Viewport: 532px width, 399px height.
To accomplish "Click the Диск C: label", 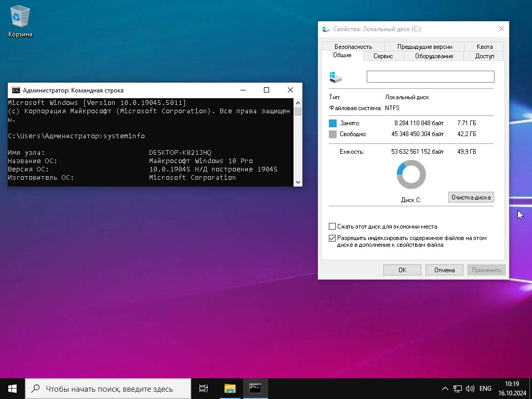I will point(411,200).
